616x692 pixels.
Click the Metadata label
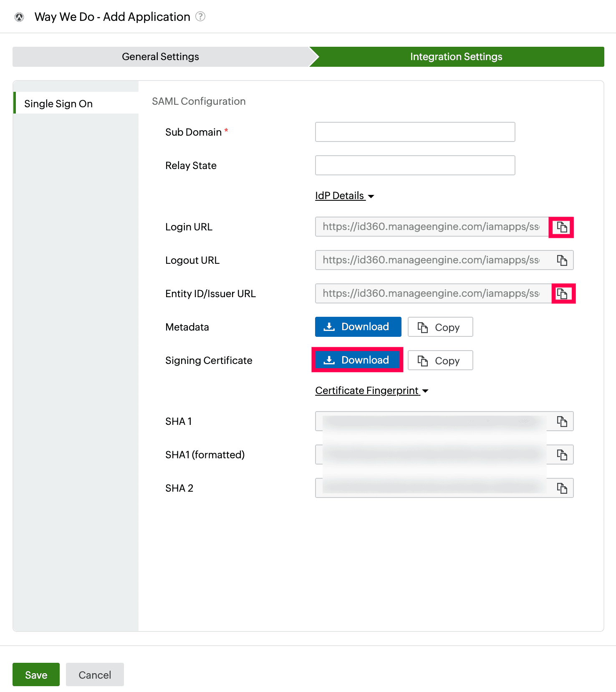tap(187, 327)
